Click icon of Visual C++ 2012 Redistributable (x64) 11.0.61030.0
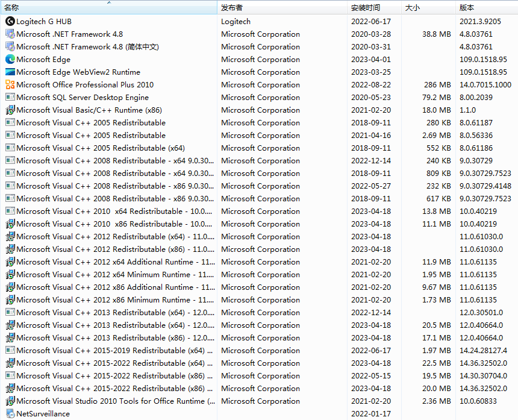The height and width of the screenshot is (420, 518). [x=10, y=237]
